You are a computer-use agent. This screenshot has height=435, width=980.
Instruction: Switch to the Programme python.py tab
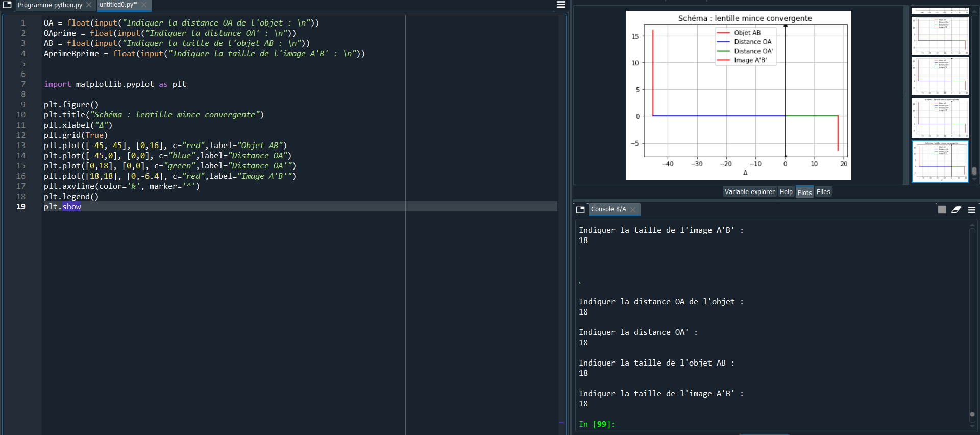(50, 5)
